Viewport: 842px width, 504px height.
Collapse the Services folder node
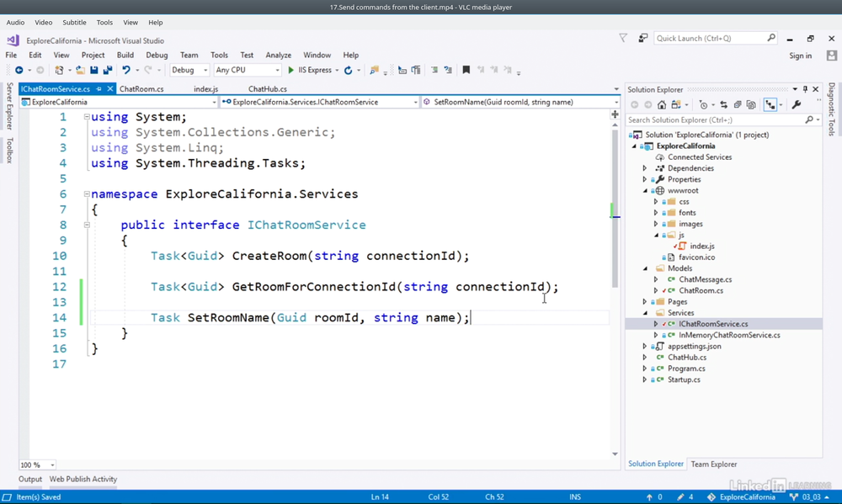[x=645, y=313]
